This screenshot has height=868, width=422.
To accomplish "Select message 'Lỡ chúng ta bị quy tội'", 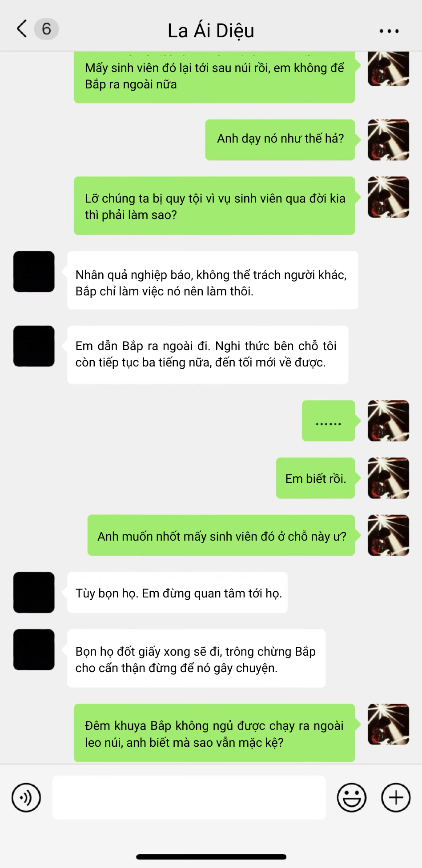I will click(x=214, y=206).
